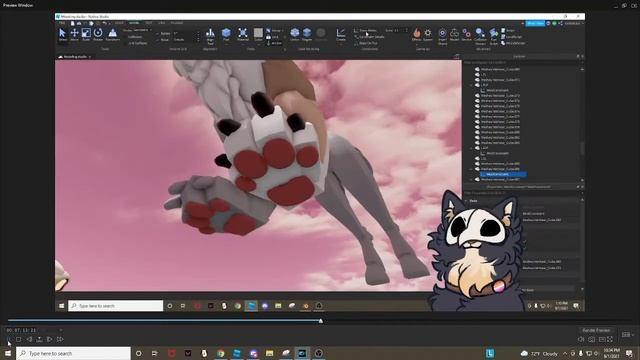This screenshot has width=640, height=360.
Task: Insert a ModuleScript
Action: 513,43
